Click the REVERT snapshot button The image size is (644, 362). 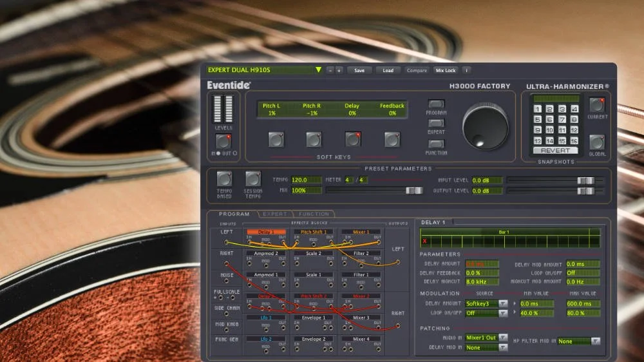[x=555, y=151]
